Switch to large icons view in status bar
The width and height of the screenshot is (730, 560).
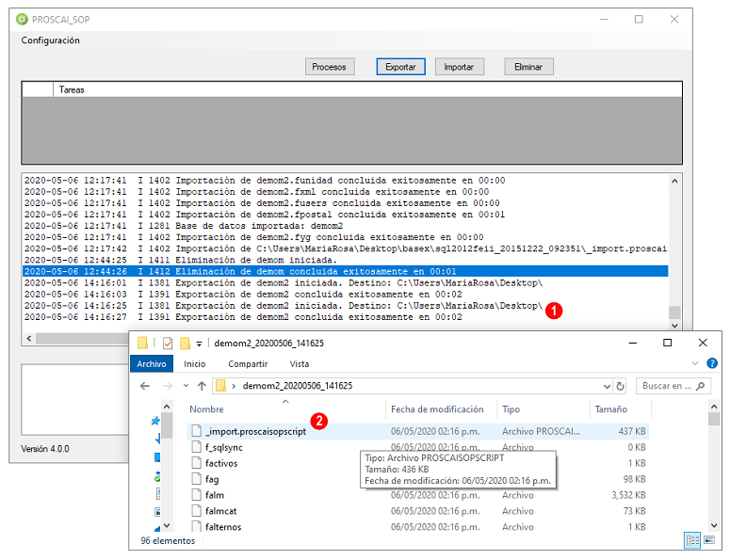(x=709, y=540)
